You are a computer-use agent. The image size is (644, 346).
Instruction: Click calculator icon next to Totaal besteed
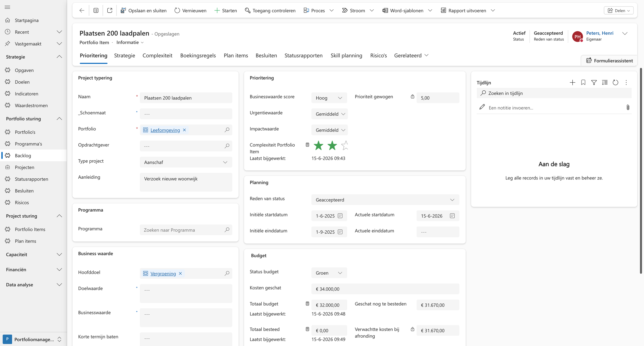click(308, 329)
